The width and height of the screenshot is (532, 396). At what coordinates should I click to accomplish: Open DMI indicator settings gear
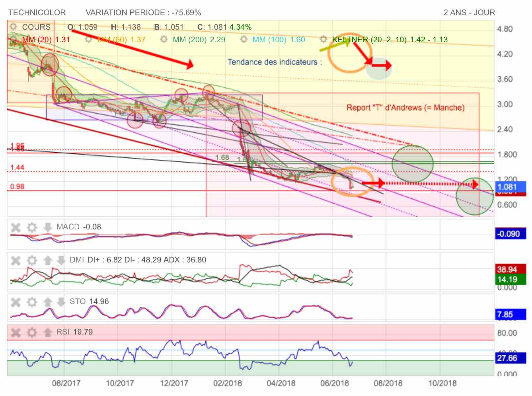coord(32,260)
